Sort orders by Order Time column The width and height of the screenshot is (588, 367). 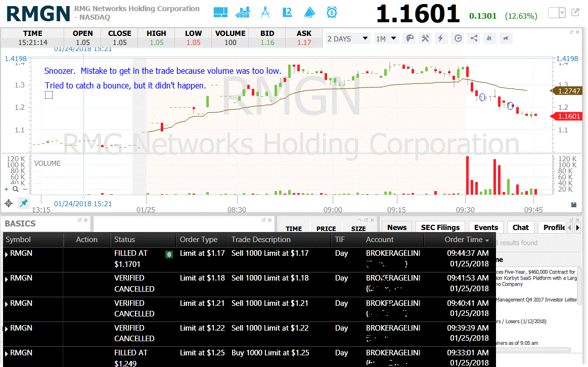[x=467, y=240]
